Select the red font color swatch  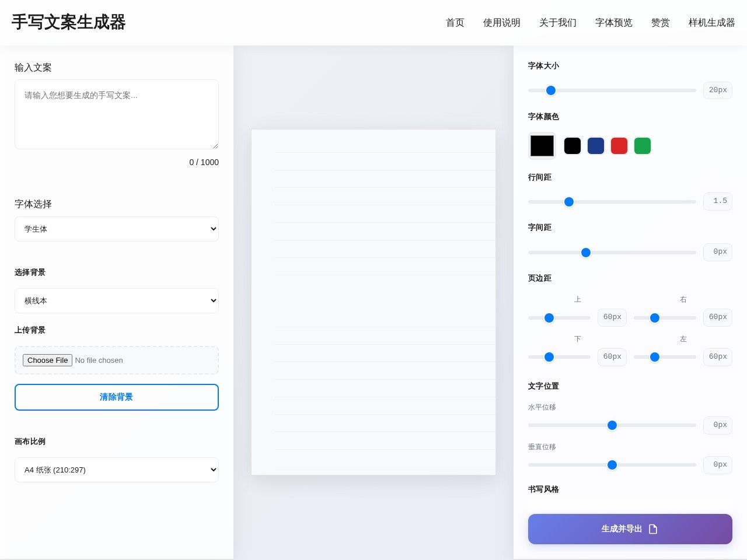coord(619,146)
